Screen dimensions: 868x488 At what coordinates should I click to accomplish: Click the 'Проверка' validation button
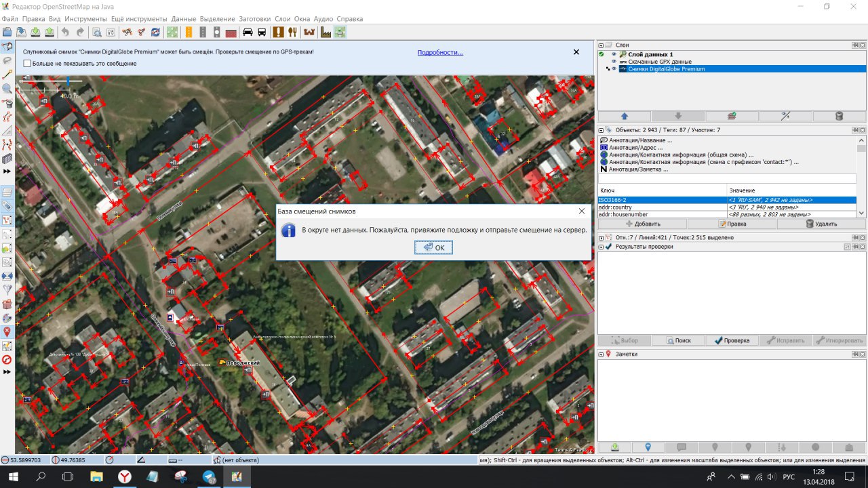pos(732,340)
